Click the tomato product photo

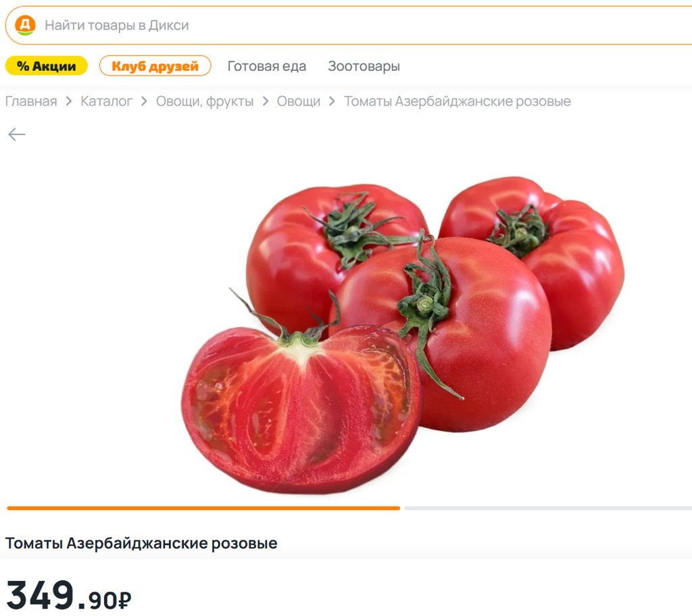pyautogui.click(x=403, y=334)
